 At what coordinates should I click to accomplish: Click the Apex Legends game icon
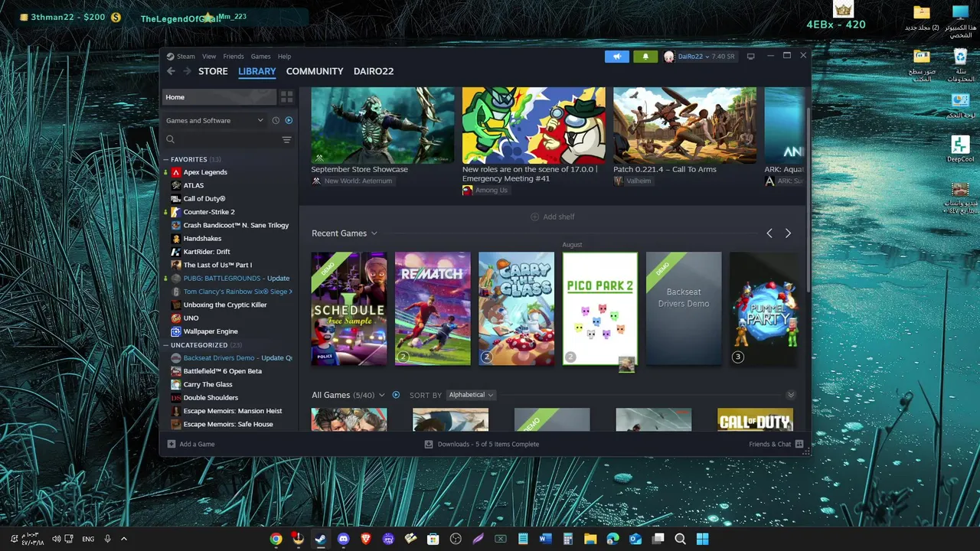point(176,172)
